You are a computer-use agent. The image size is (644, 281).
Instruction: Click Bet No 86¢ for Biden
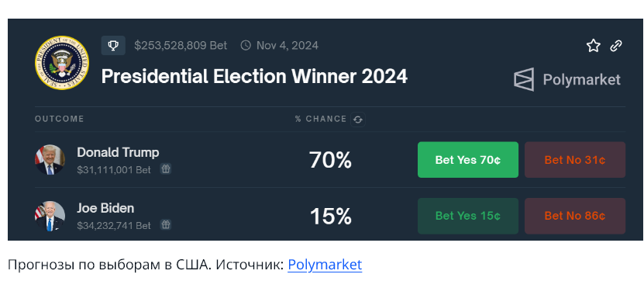[x=575, y=216]
